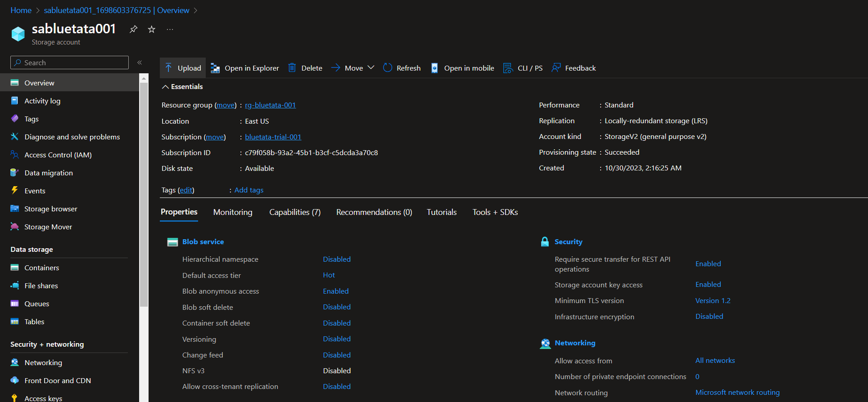This screenshot has height=402, width=868.
Task: Click Default access tier Hot value
Action: click(329, 275)
